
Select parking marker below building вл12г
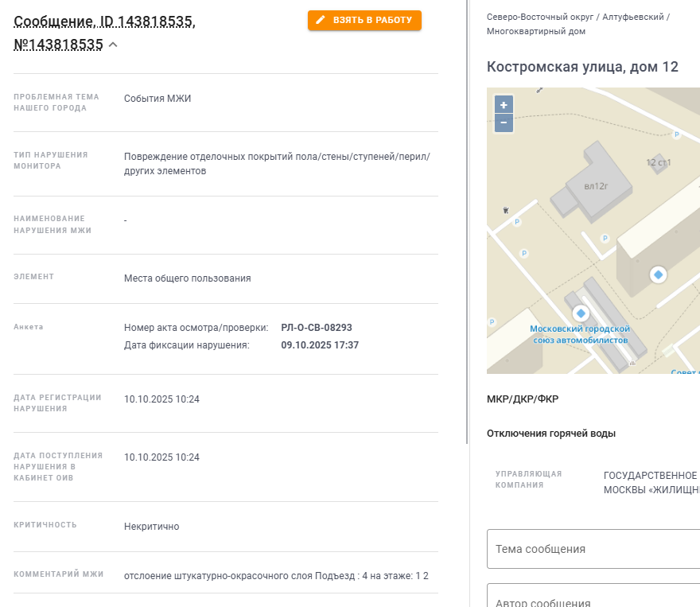click(x=605, y=238)
